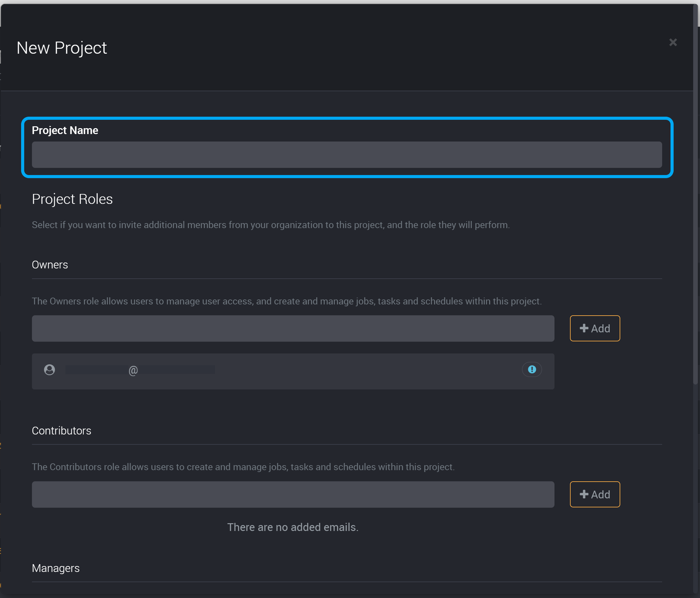The image size is (700, 598).
Task: Click the 'Select if you want to invite' text
Action: click(271, 225)
